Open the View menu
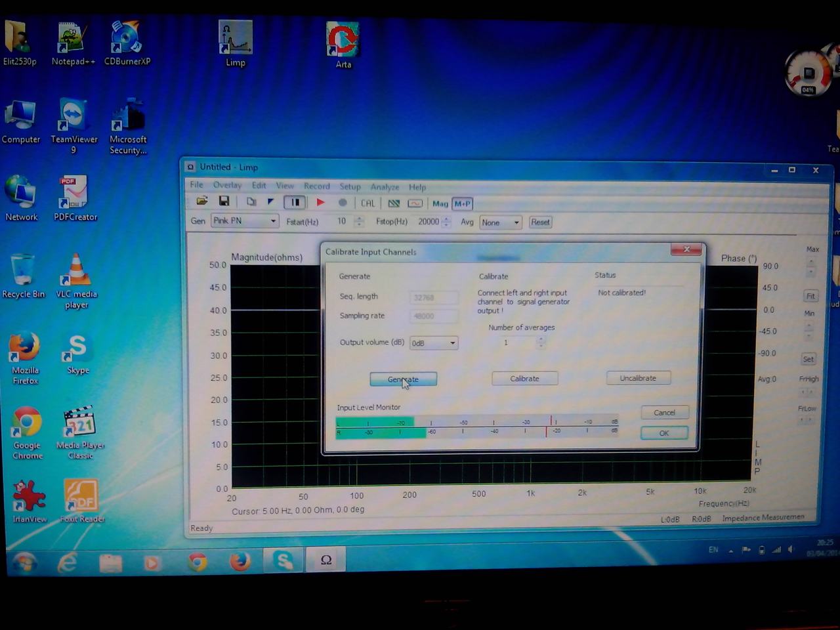840x630 pixels. pos(285,186)
